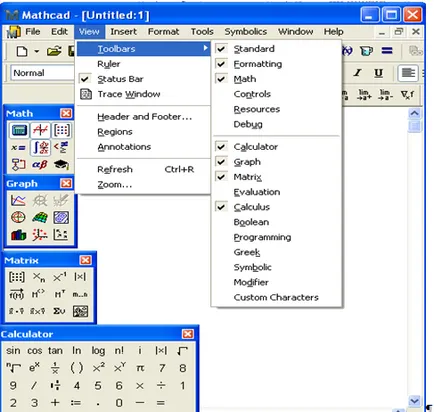Screen dimensions: 434x412
Task: Click vectorize f(M) icon in Matrix palette
Action: [x=17, y=294]
